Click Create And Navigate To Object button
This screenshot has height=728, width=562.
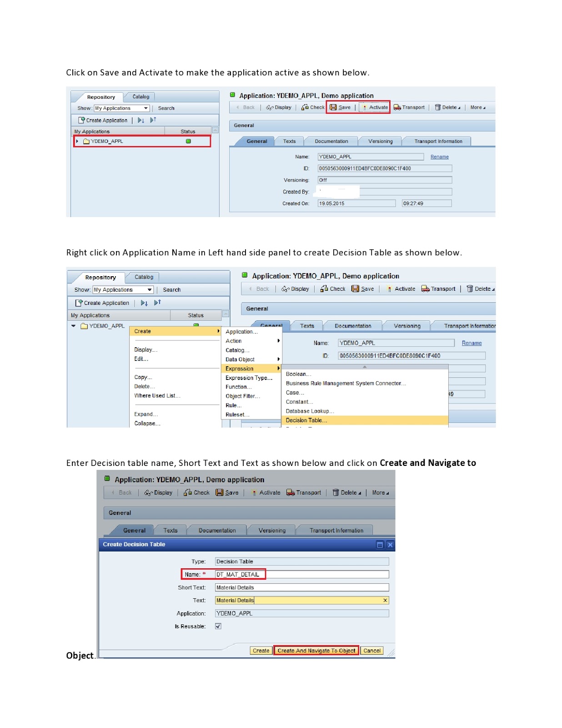316,651
